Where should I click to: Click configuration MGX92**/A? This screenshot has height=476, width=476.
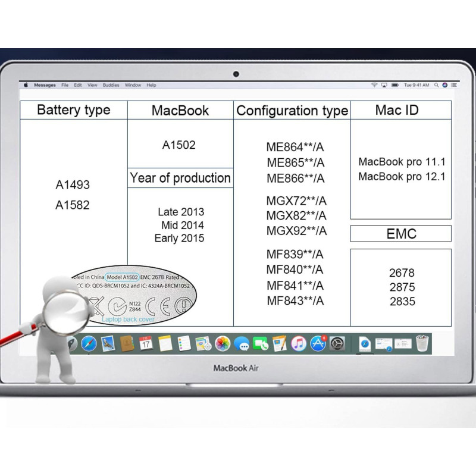tap(296, 231)
